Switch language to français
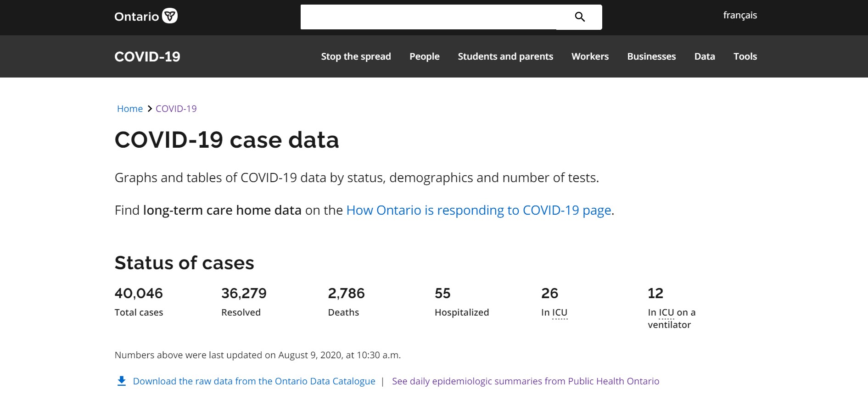The width and height of the screenshot is (868, 411). [x=740, y=15]
